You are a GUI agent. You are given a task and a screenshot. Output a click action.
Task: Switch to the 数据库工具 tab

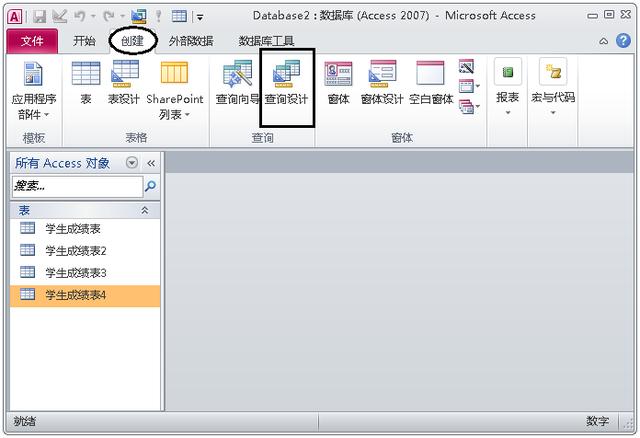(266, 41)
